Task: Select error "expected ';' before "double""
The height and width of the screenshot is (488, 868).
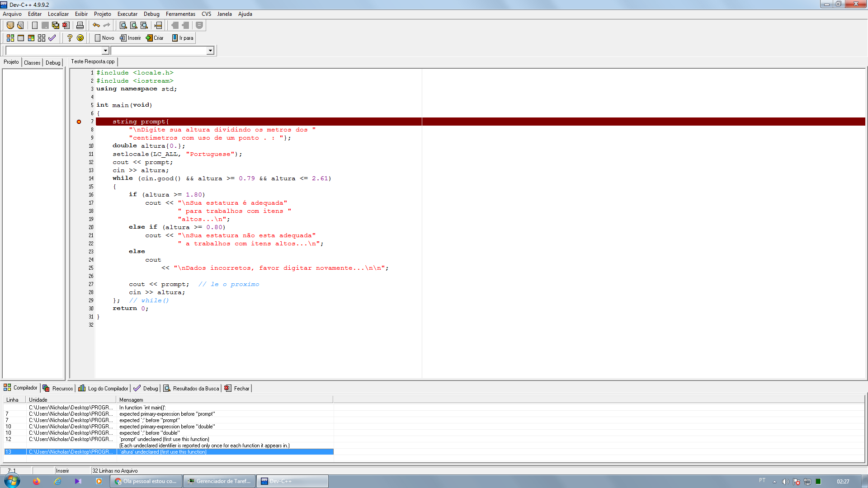Action: click(150, 433)
